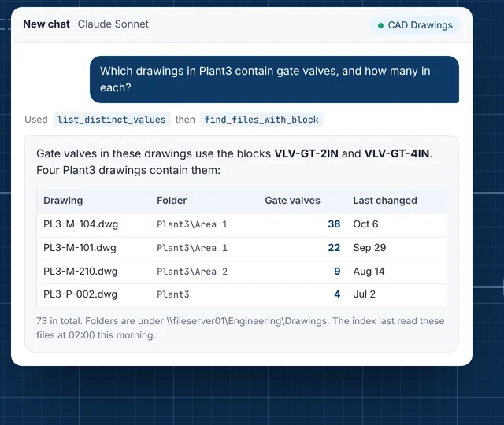
Task: Sort by the Folder column header
Action: (172, 201)
